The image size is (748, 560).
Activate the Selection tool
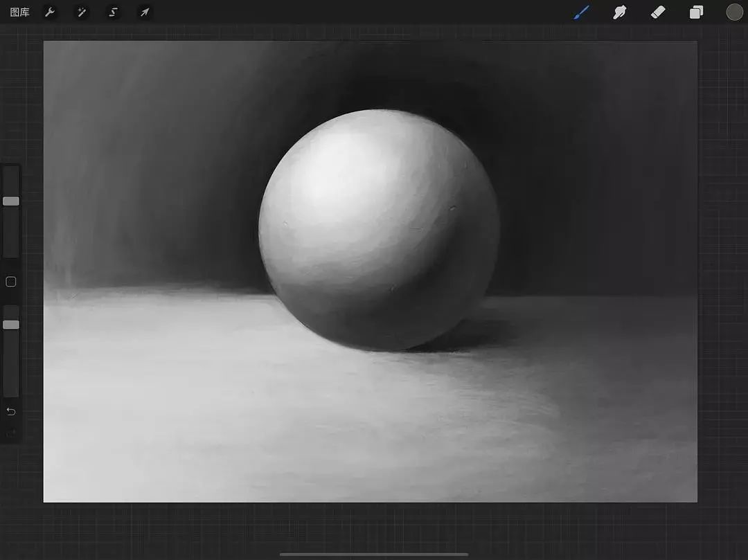113,12
